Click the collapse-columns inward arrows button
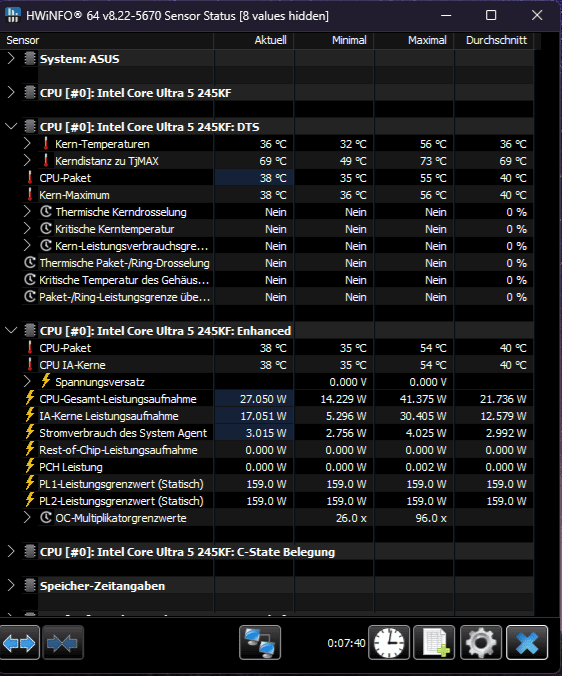 tap(62, 643)
